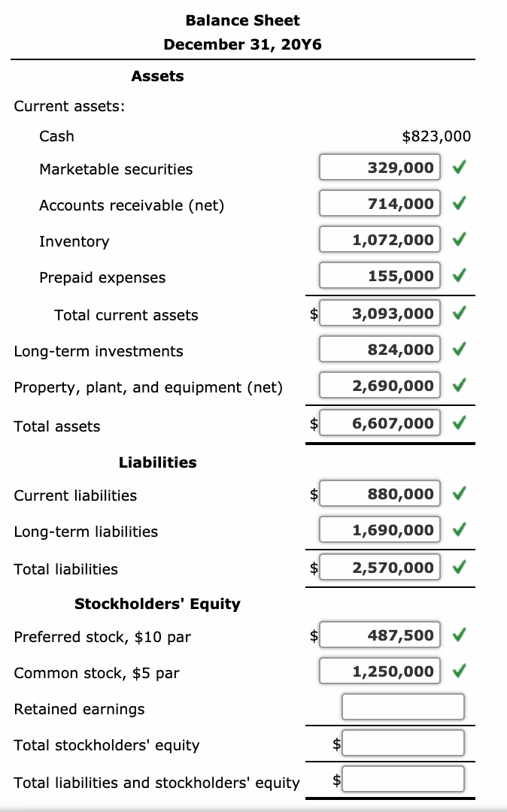
Task: Click the Long-term investments field
Action: [379, 349]
